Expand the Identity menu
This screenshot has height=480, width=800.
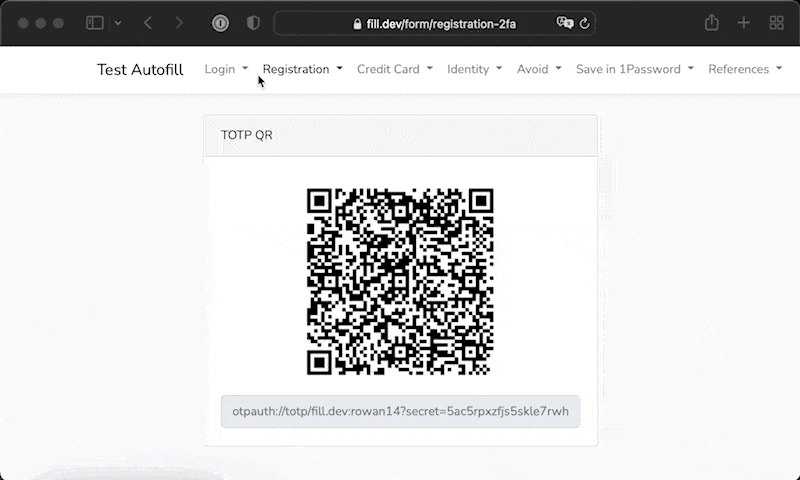tap(474, 69)
